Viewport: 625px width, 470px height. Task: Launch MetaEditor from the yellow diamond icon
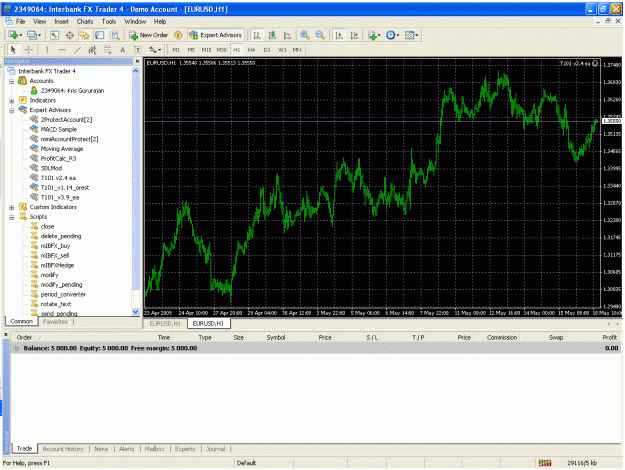pyautogui.click(x=178, y=35)
